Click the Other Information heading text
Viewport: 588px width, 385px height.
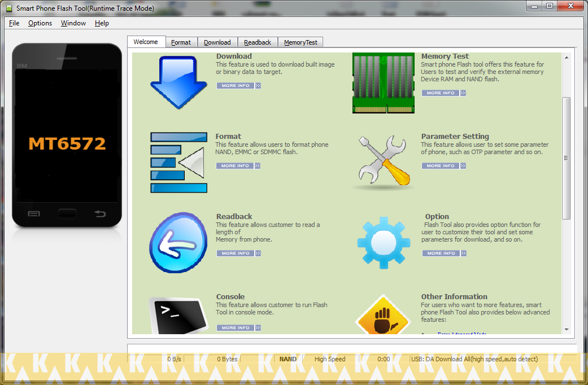click(454, 297)
